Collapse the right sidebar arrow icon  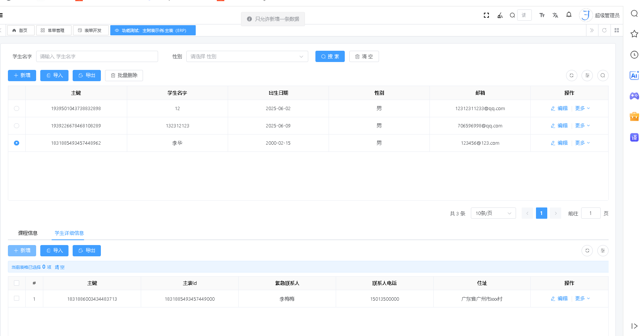634,326
